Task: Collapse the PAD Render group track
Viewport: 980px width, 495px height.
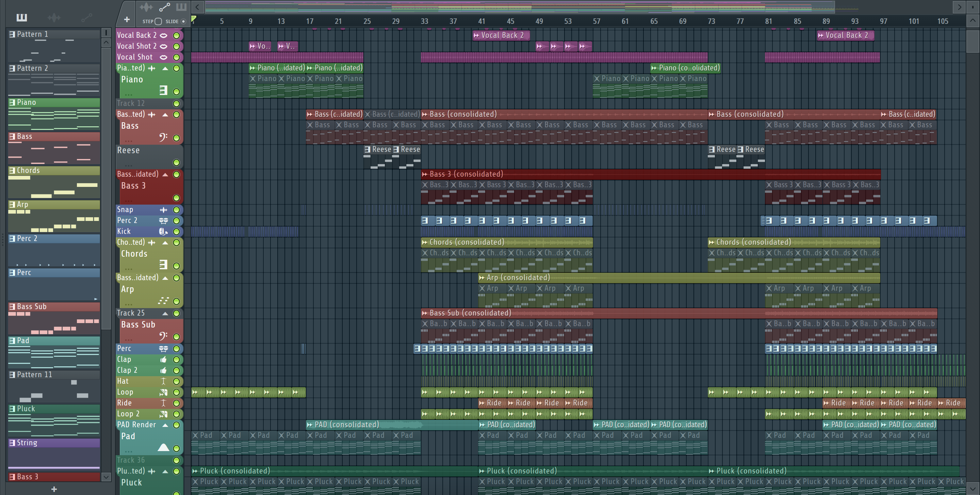Action: click(165, 425)
